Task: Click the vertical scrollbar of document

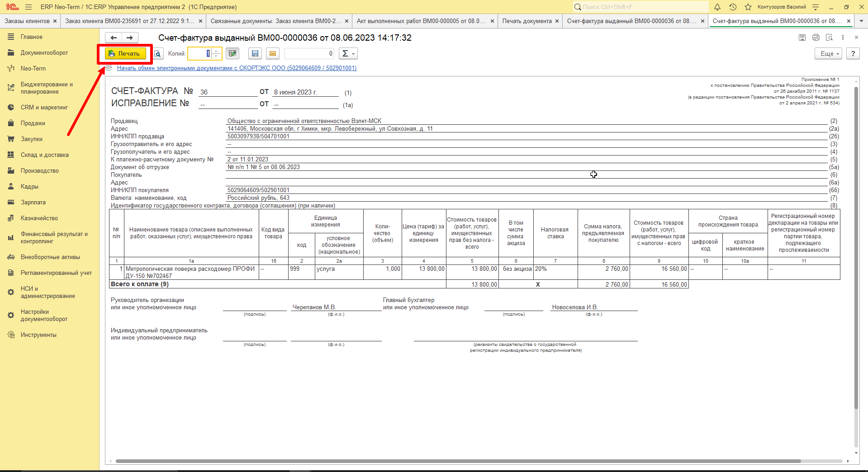Action: click(x=856, y=249)
